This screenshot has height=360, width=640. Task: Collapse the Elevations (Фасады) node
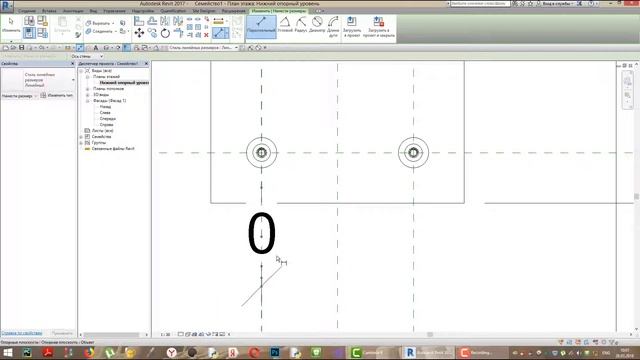(87, 101)
